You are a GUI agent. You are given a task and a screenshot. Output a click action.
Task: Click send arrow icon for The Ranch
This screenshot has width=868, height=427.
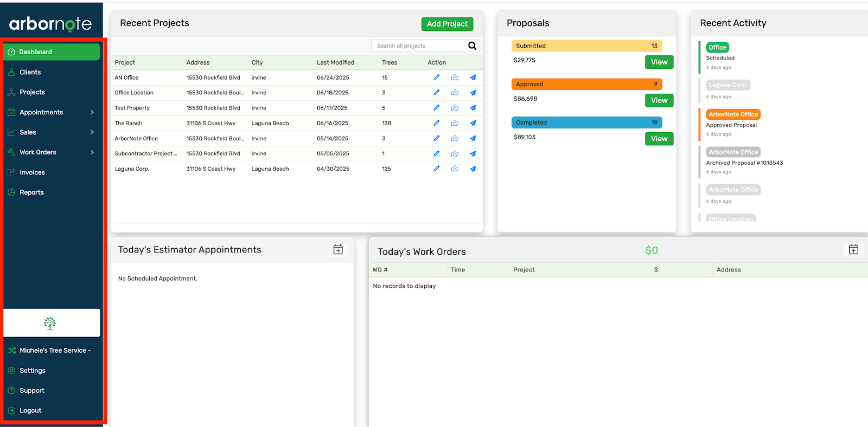coord(473,123)
